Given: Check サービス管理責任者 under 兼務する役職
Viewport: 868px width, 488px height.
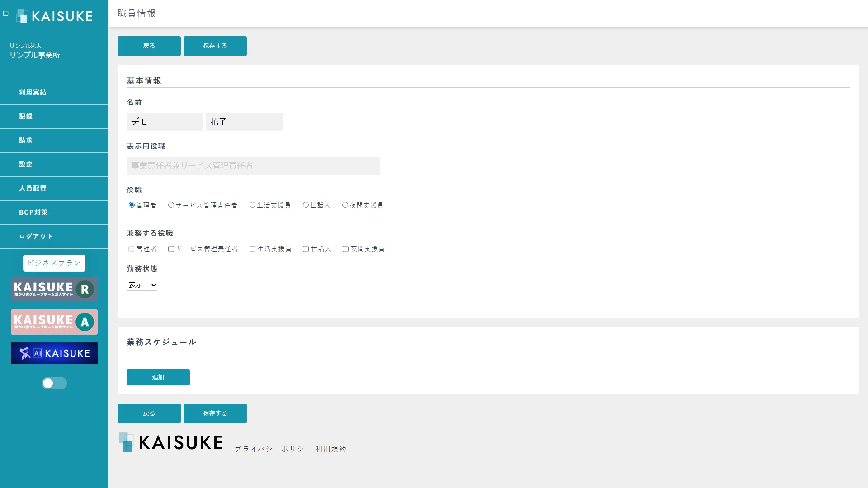Looking at the screenshot, I should pyautogui.click(x=171, y=249).
